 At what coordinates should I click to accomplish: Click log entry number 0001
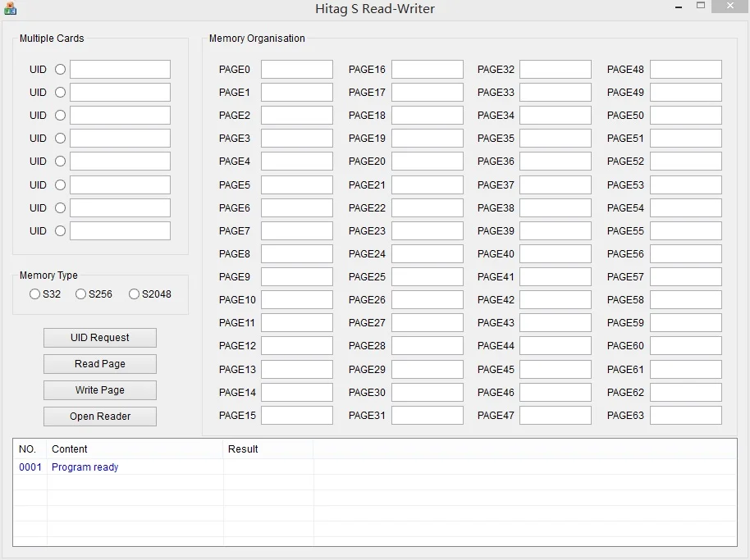pyautogui.click(x=30, y=467)
